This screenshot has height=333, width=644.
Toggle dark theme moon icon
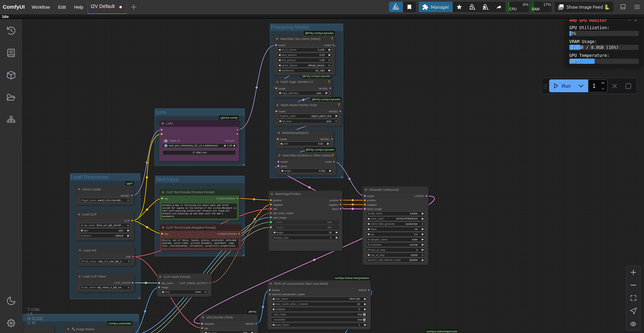point(11,301)
